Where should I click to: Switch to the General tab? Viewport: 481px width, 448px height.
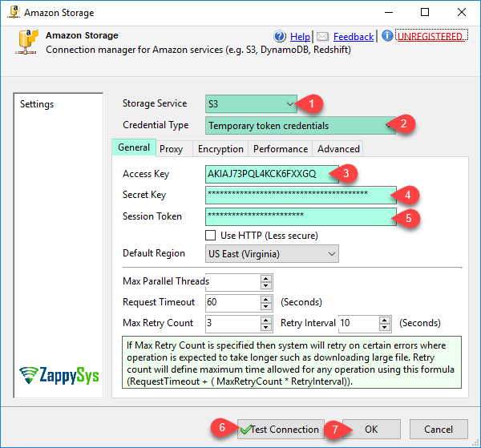click(x=134, y=147)
